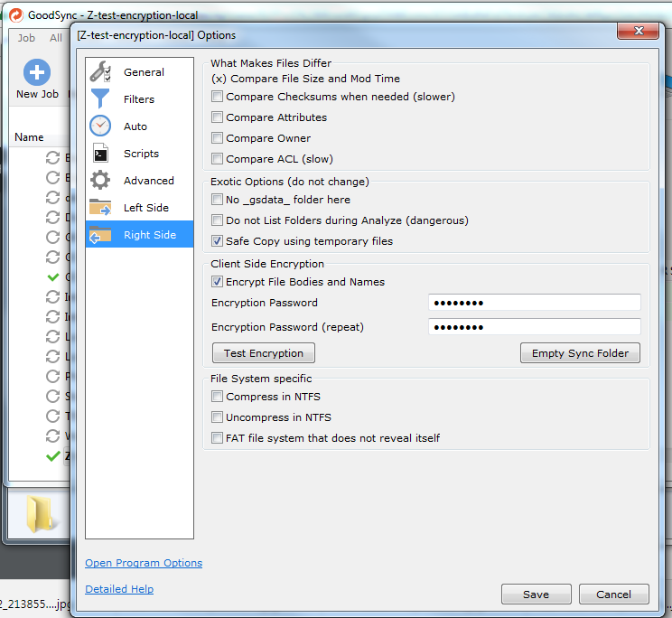Click the green check icon of last job
Screen dimensions: 672x618
click(52, 456)
